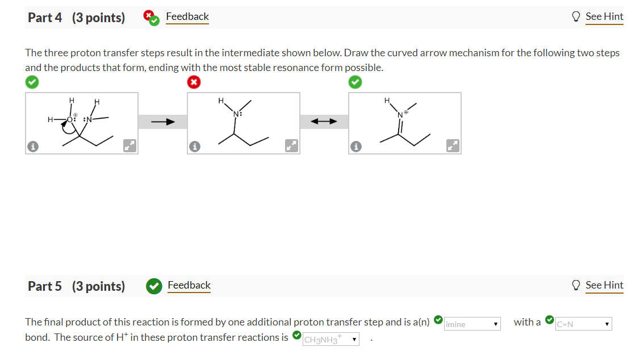This screenshot has width=644, height=355.
Task: Open the Feedback link for Part 4
Action: pyautogui.click(x=187, y=16)
